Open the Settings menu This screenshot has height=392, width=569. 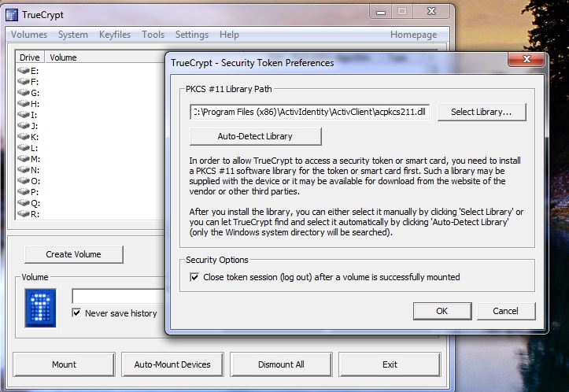click(x=191, y=35)
